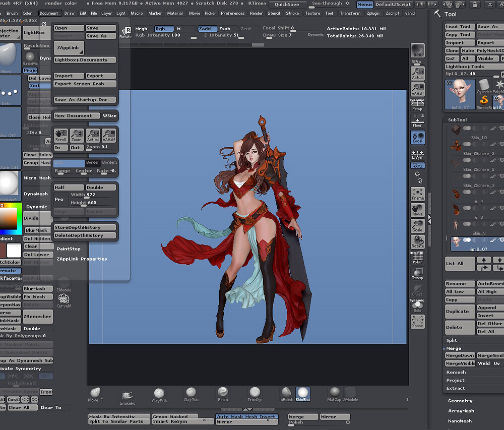This screenshot has height=430, width=504.
Task: Click the MergeDown button
Action: tap(460, 355)
